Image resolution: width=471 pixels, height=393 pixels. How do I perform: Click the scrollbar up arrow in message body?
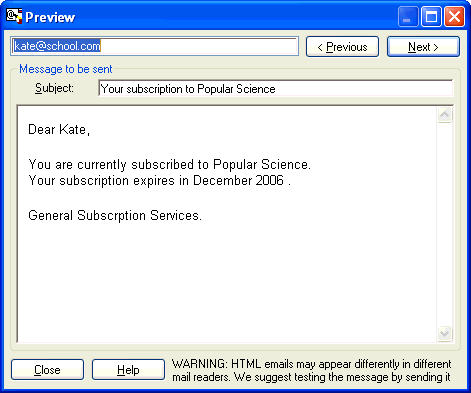[x=445, y=115]
